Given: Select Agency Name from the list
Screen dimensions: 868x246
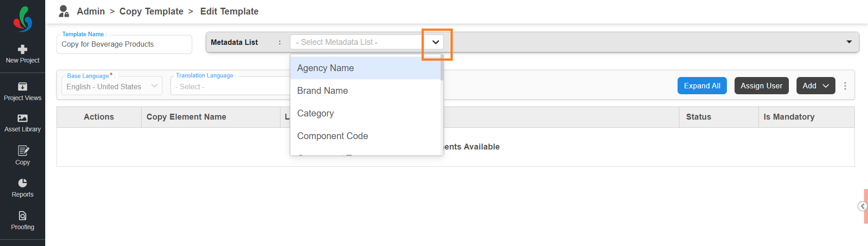Looking at the screenshot, I should coord(325,68).
